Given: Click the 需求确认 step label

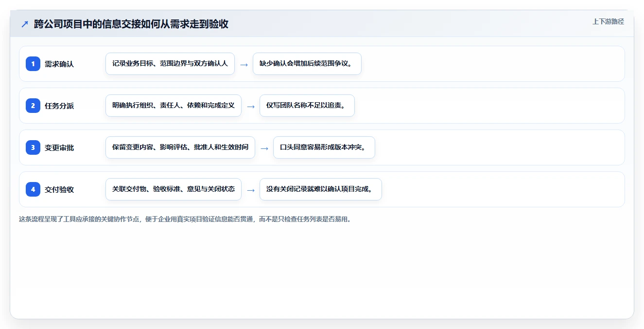Looking at the screenshot, I should click(x=59, y=64).
